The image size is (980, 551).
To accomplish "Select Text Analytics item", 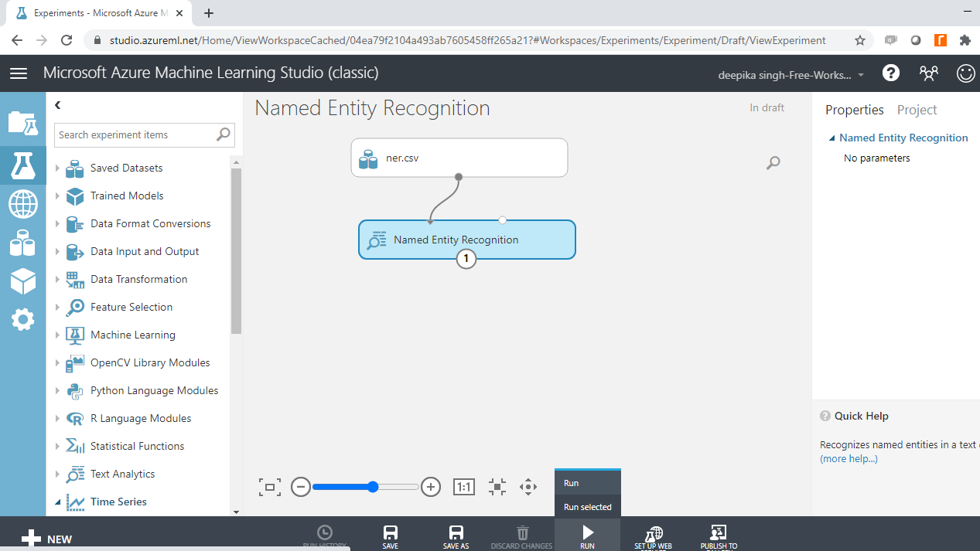I will (x=122, y=474).
